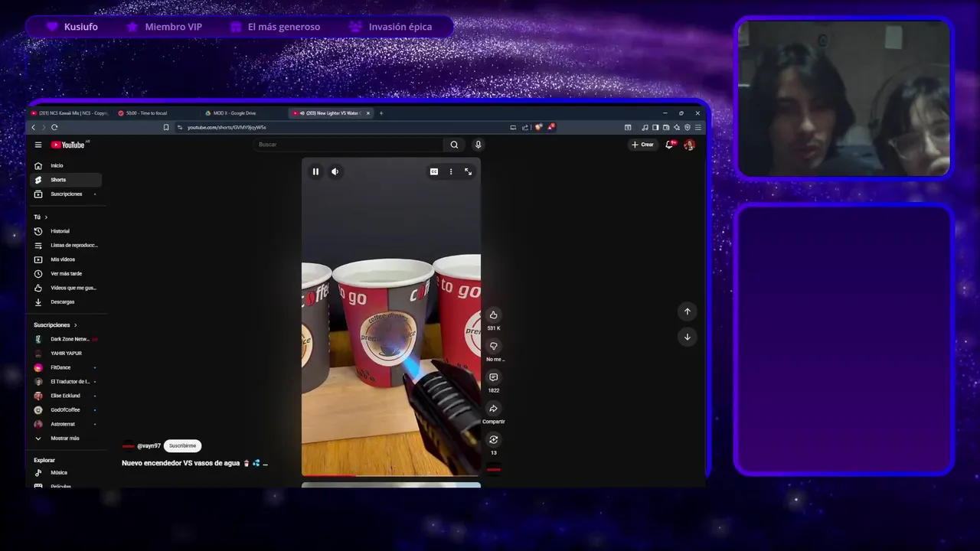The width and height of the screenshot is (980, 551).
Task: Start voice search with microphone icon
Action: [478, 145]
